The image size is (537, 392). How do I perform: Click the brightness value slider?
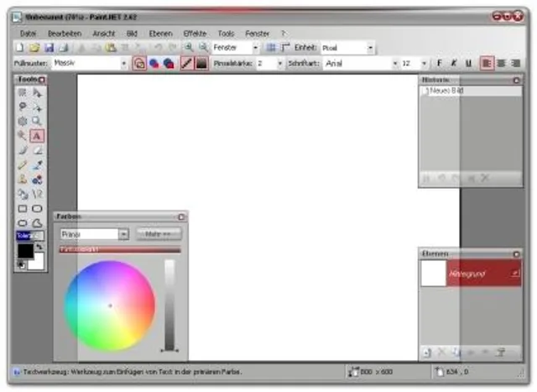coord(169,305)
